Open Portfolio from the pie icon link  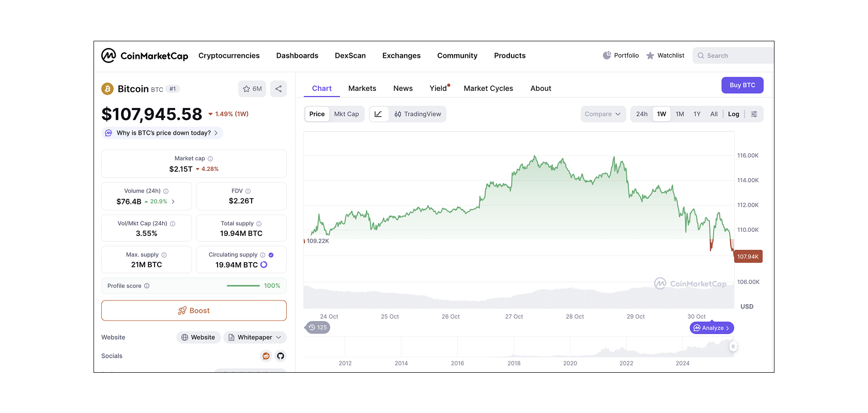(x=621, y=55)
